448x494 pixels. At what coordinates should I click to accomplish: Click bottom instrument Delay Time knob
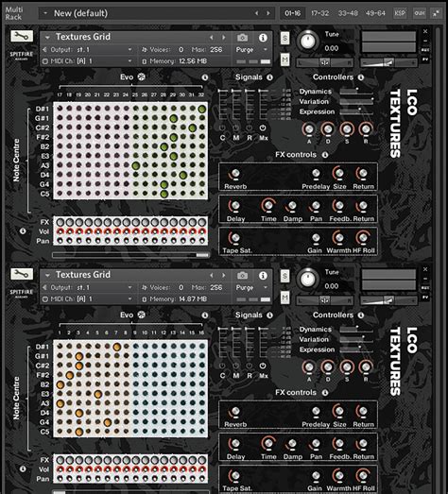[268, 444]
